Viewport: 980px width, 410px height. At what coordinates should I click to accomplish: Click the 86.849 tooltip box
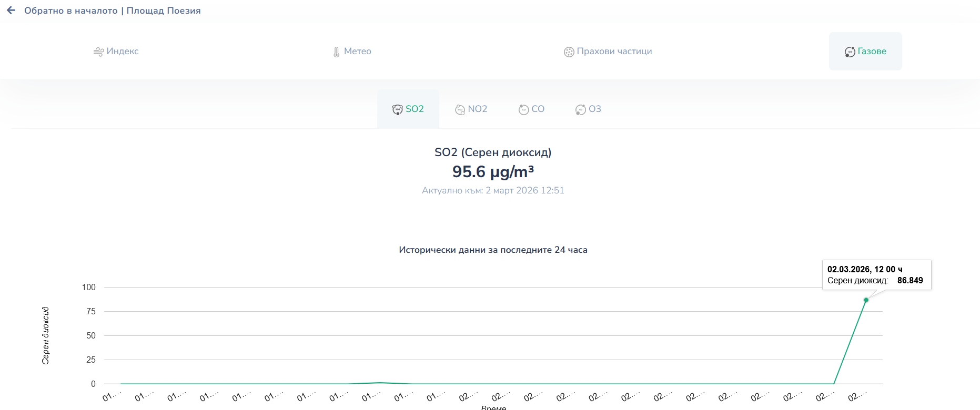pos(876,275)
